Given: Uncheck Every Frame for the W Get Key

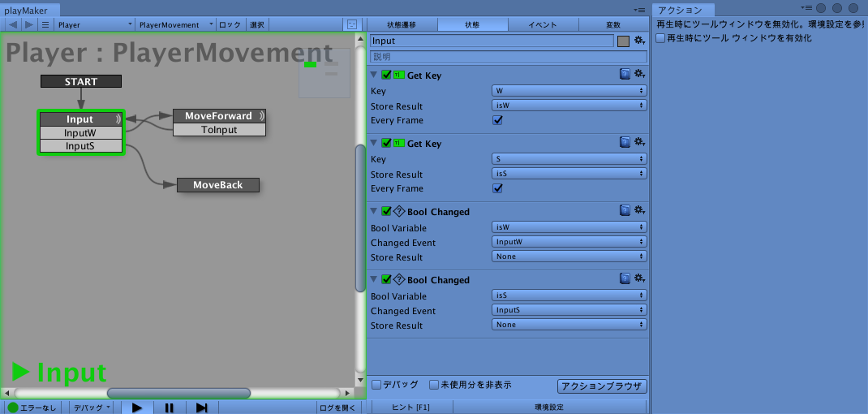Looking at the screenshot, I should (x=497, y=119).
